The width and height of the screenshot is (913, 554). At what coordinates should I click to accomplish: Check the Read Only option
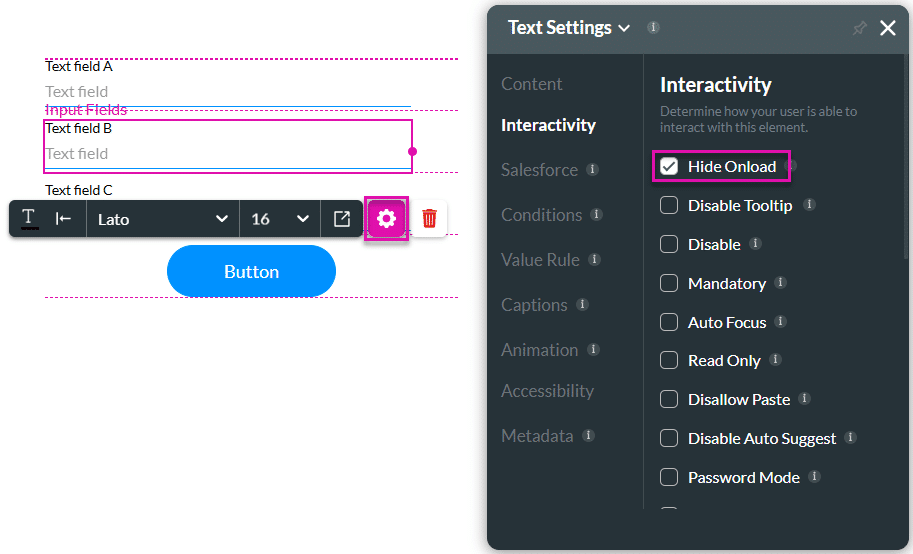point(669,360)
